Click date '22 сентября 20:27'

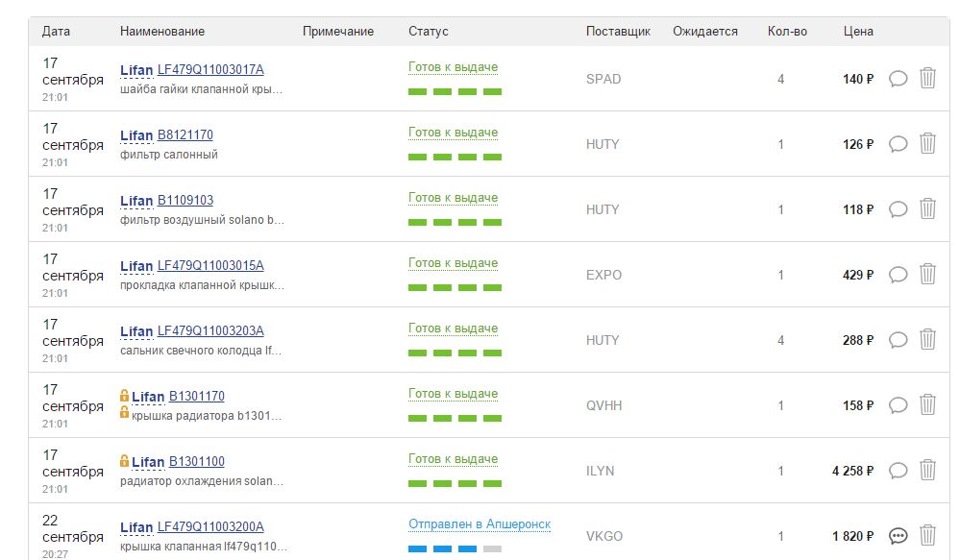[x=73, y=537]
